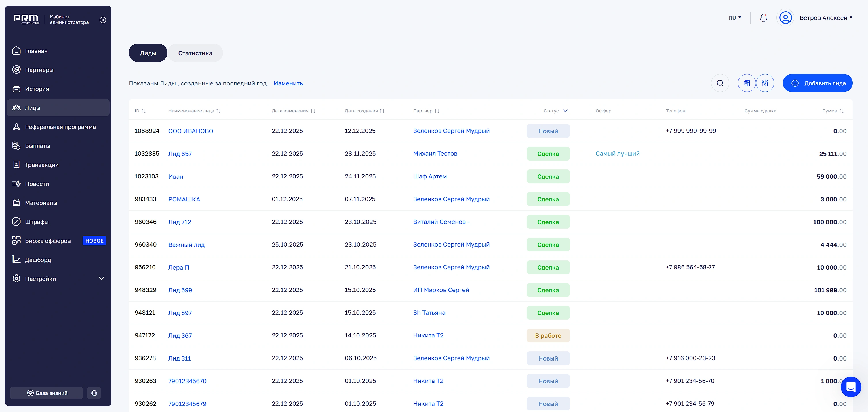The height and width of the screenshot is (412, 868).
Task: Click the user avatar icon
Action: point(785,18)
